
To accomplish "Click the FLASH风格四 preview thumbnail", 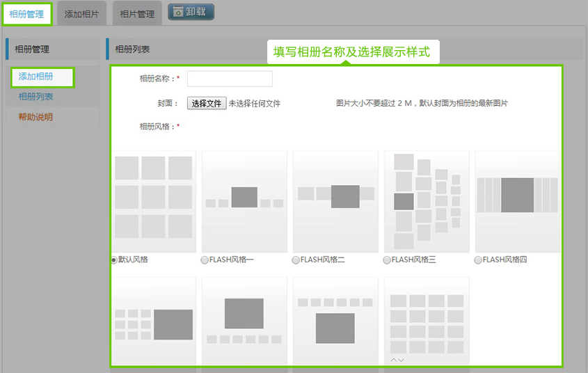I will (517, 200).
